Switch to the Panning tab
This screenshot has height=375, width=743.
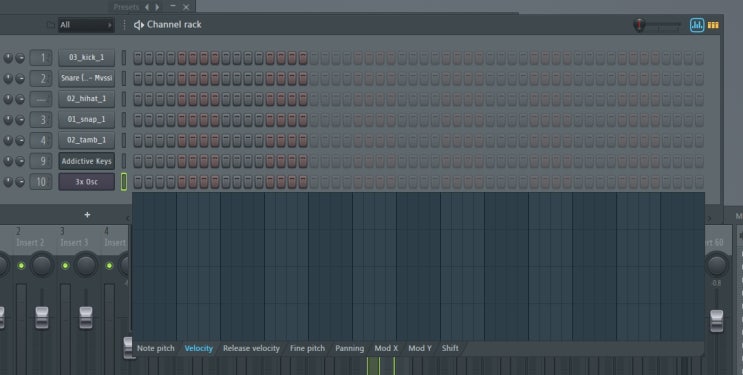(350, 348)
